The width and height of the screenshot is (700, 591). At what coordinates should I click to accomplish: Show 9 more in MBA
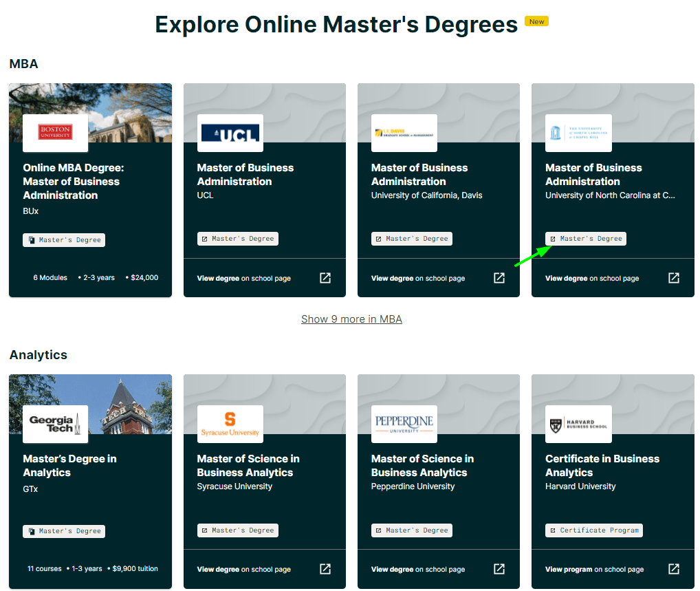[x=352, y=319]
